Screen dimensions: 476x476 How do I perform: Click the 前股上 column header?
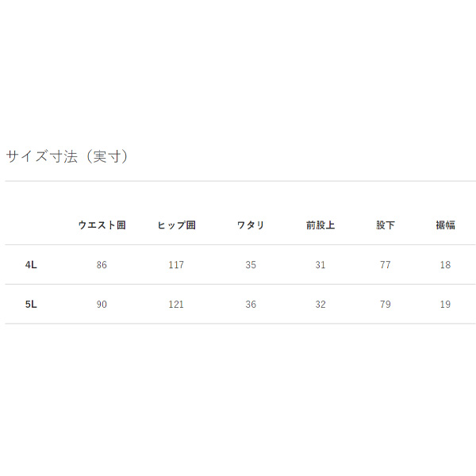tap(321, 225)
